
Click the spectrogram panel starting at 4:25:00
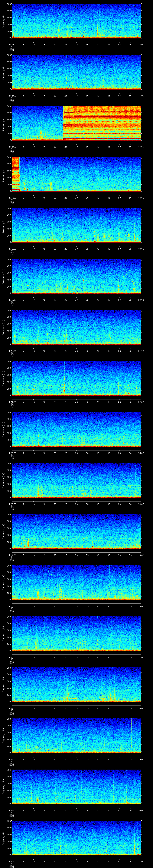[x=77, y=582]
